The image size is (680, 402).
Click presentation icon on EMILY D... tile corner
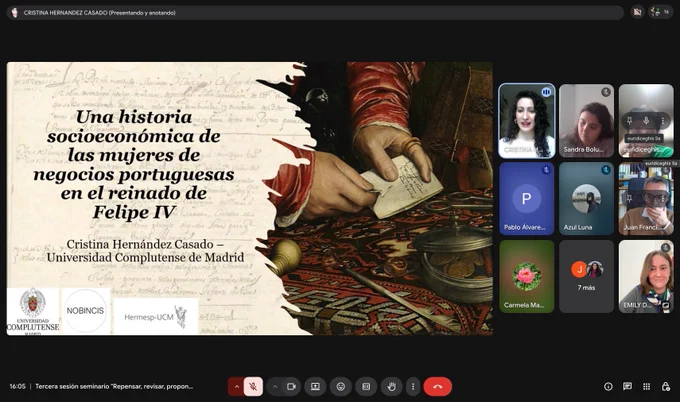tap(666, 305)
